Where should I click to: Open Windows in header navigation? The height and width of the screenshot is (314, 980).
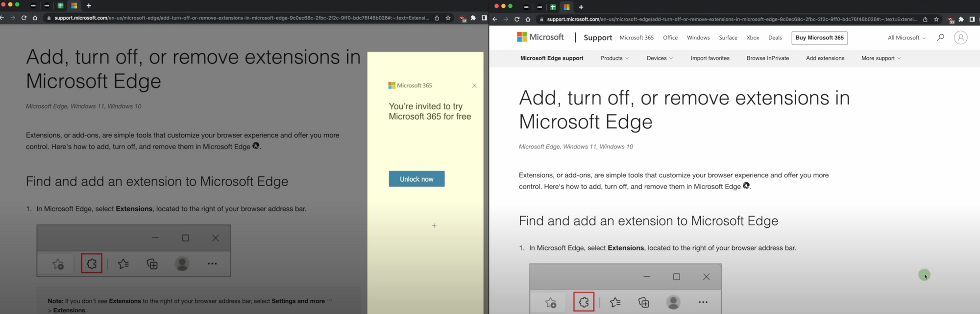click(x=698, y=38)
